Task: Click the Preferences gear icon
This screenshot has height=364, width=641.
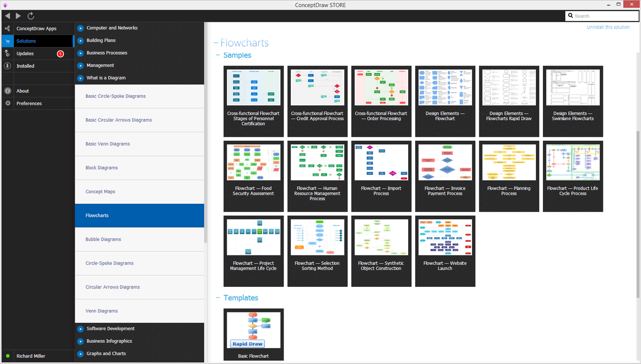Action: [8, 103]
